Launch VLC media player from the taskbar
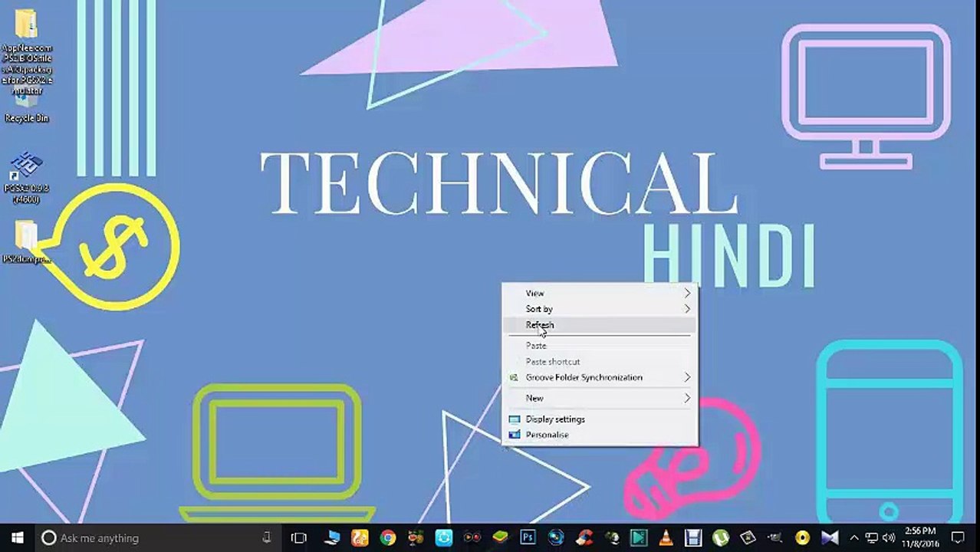Viewport: 980px width, 552px height. click(668, 537)
